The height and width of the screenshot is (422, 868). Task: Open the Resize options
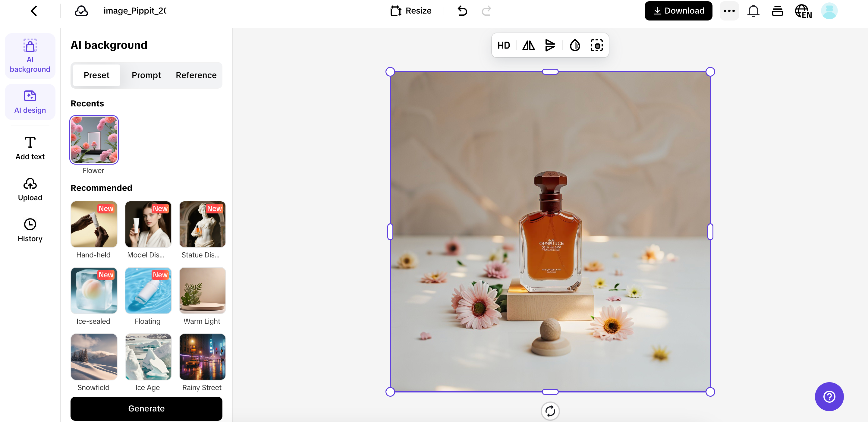[411, 11]
